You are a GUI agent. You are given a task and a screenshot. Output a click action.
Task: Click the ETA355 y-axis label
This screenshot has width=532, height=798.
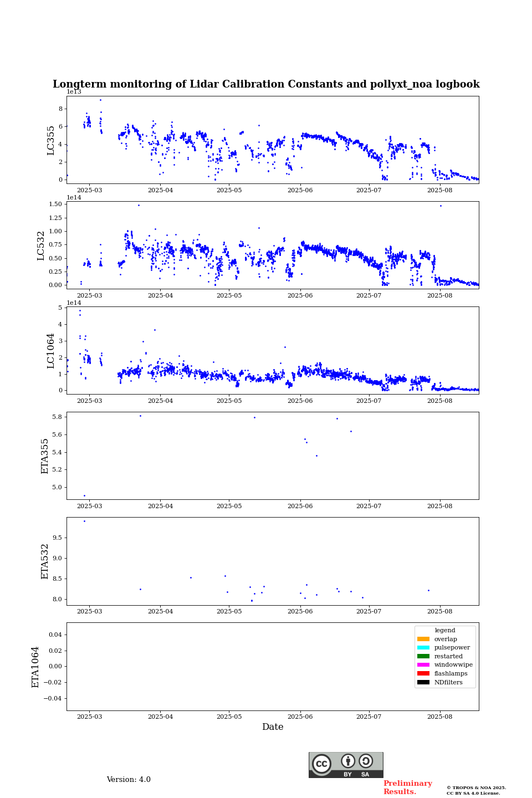pyautogui.click(x=45, y=456)
